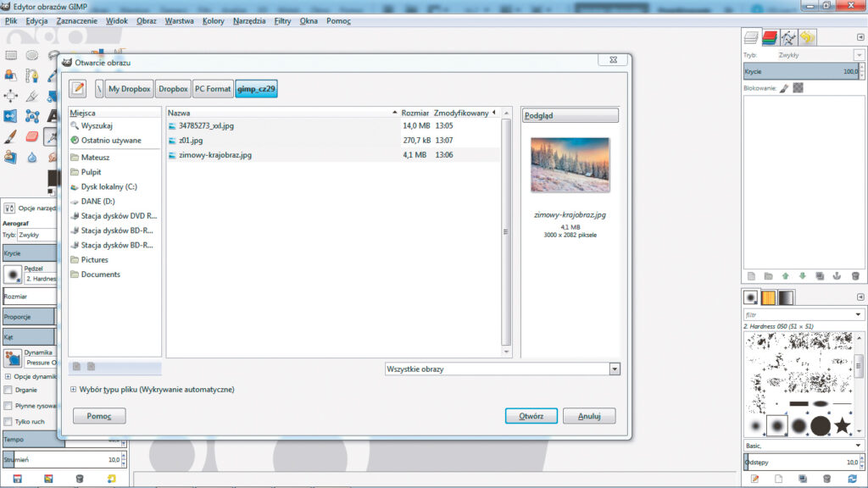Screen dimensions: 868x488
Task: Click the delete layer trash icon
Action: (855, 276)
